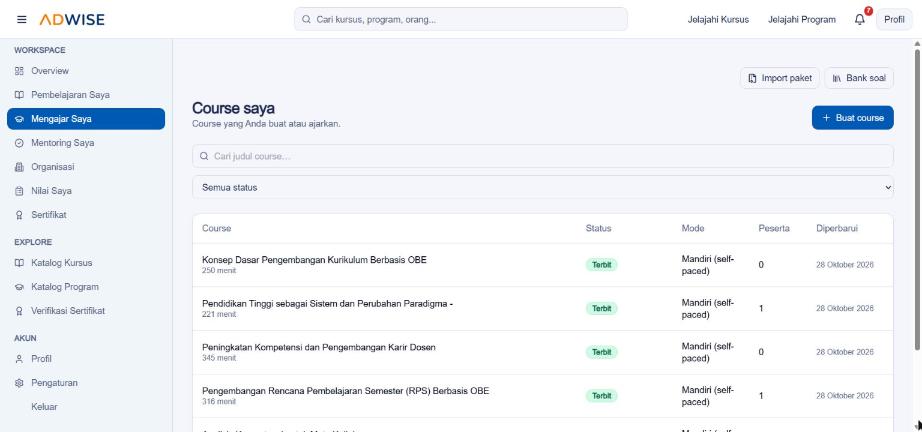
Task: Open the Bank soal button
Action: pos(859,78)
